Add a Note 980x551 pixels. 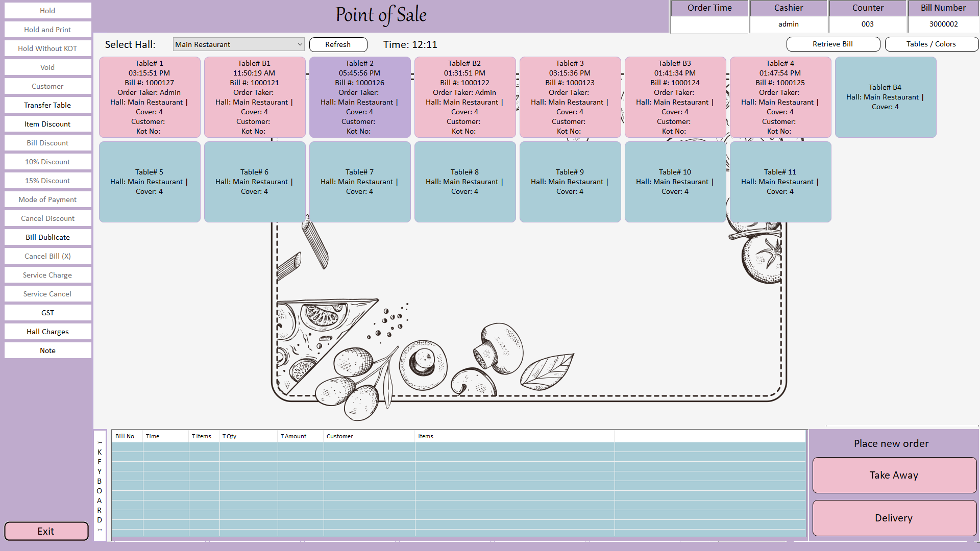click(x=48, y=350)
